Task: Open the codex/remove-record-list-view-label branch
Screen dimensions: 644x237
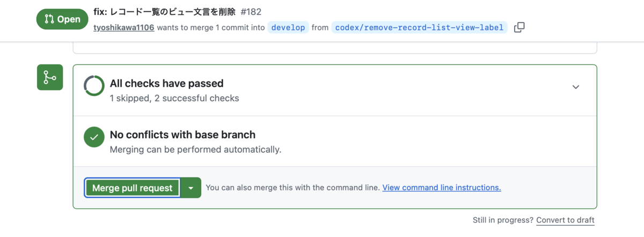Action: (x=420, y=27)
